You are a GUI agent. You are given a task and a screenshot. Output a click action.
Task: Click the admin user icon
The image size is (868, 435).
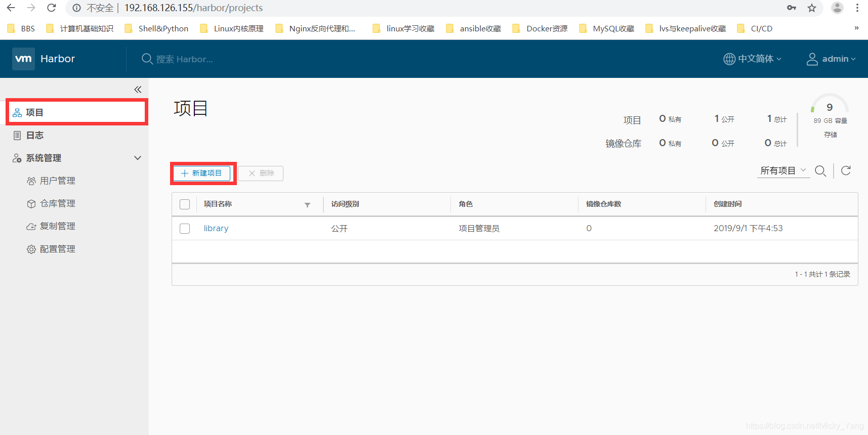point(812,59)
